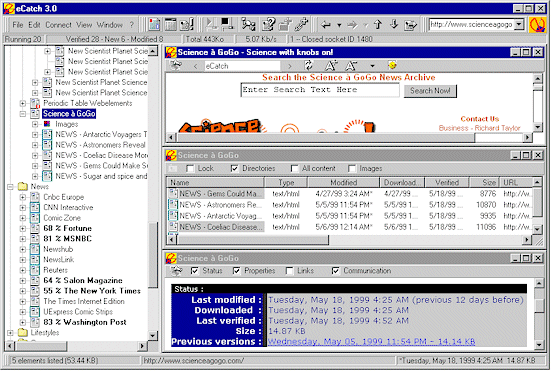Open the URL address dropdown
This screenshot has height=371, width=551.
pos(519,25)
